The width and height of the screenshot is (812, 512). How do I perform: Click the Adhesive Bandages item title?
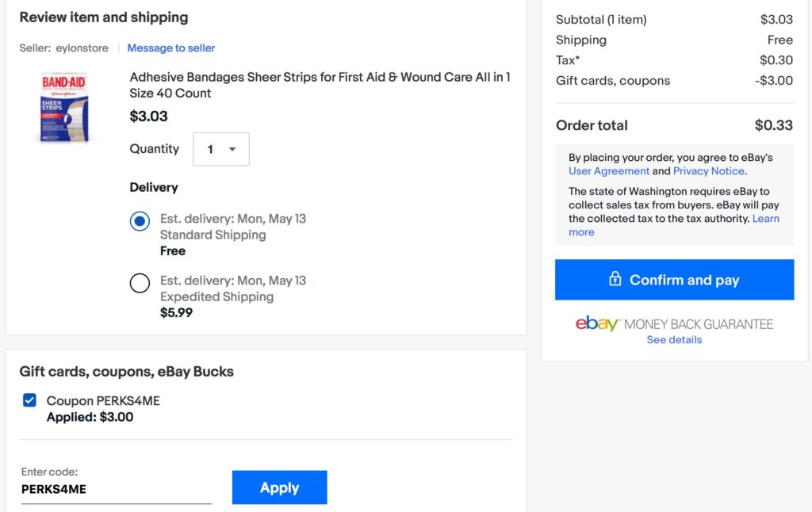[320, 85]
